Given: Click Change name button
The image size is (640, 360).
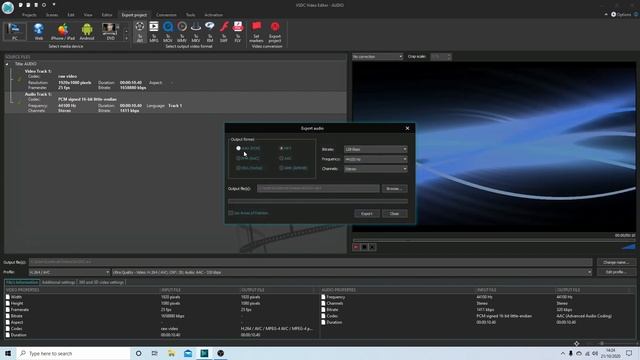Looking at the screenshot, I should [616, 262].
